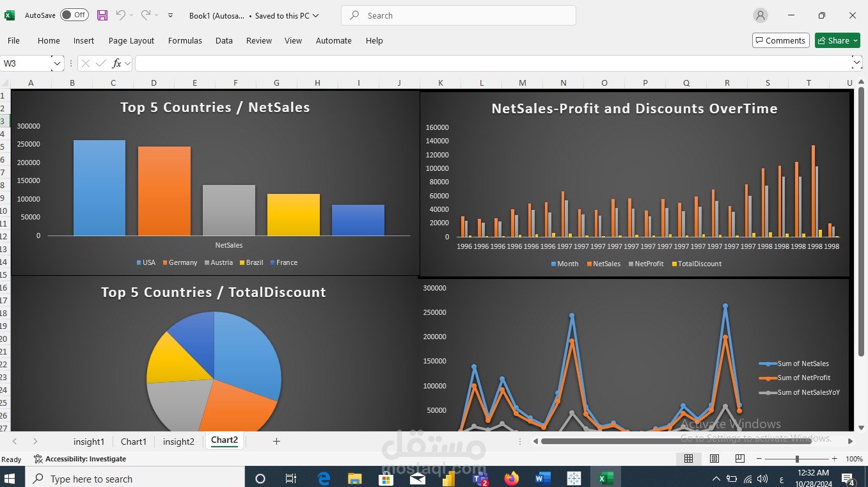Open the Windows Start menu
Screen dimensions: 868x487
10,478
